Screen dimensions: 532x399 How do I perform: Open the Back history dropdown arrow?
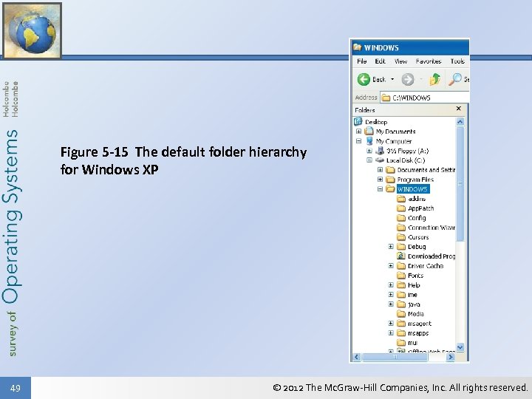coord(392,79)
